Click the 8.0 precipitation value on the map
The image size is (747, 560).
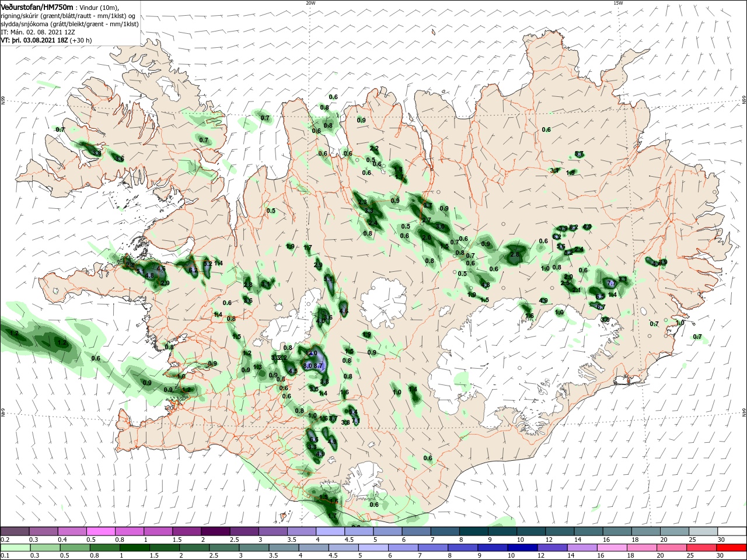308,365
